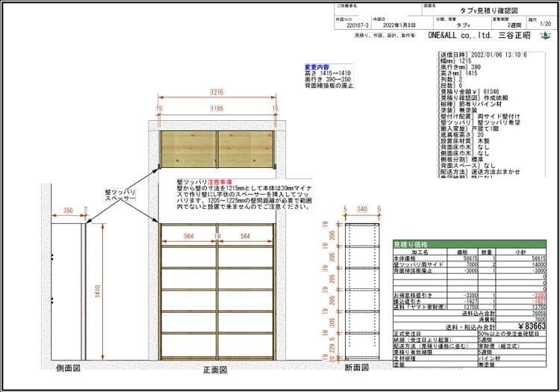Click the '消費税' label
The height and width of the screenshot is (392, 560).
486,319
